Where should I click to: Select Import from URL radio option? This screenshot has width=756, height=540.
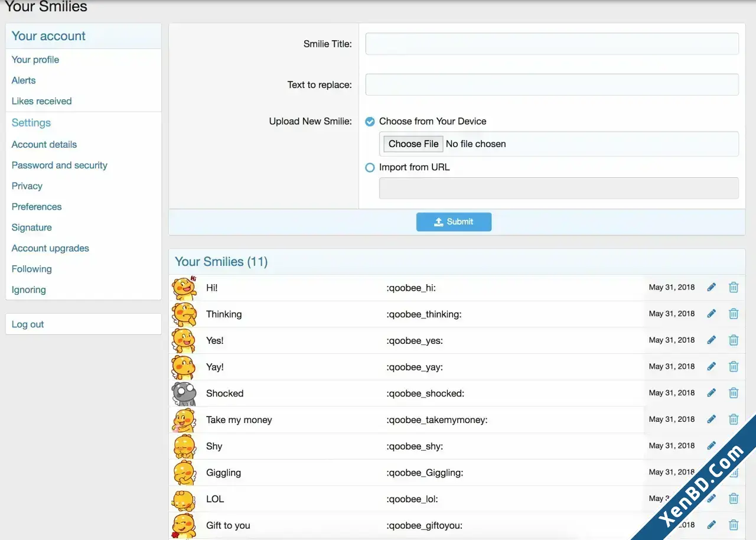click(370, 167)
